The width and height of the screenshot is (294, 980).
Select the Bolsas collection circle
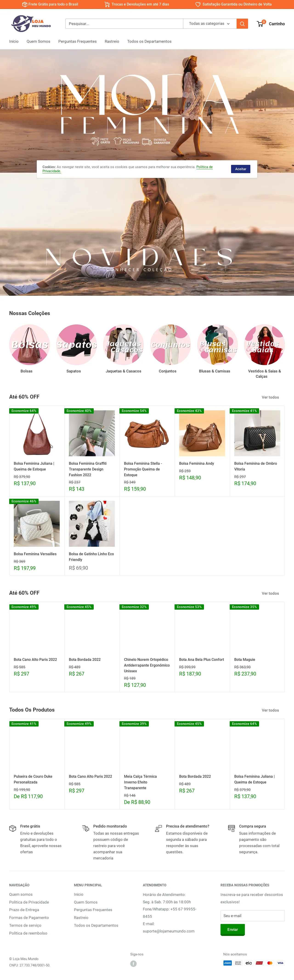pyautogui.click(x=29, y=345)
